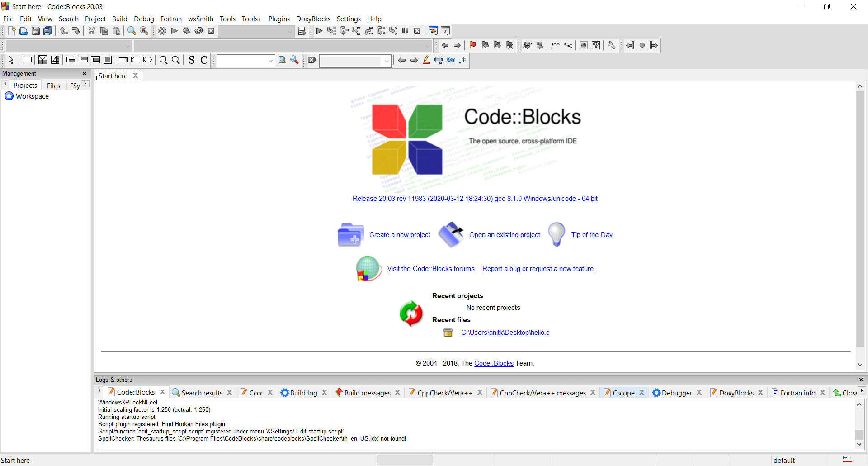This screenshot has height=466, width=868.
Task: Click the Highlight marker pen icon
Action: pos(426,60)
